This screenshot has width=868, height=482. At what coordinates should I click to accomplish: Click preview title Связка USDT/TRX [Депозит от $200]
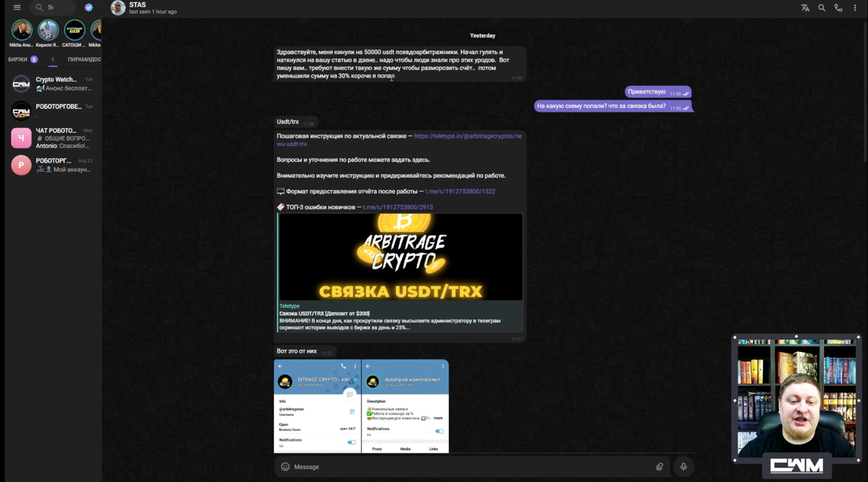tap(324, 313)
